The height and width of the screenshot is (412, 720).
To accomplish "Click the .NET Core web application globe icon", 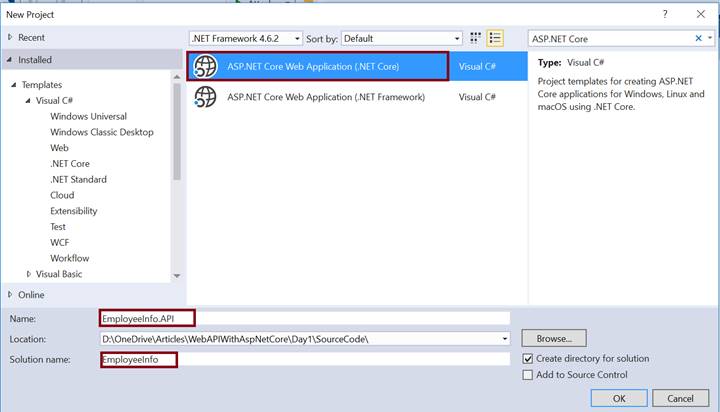I will pyautogui.click(x=205, y=66).
